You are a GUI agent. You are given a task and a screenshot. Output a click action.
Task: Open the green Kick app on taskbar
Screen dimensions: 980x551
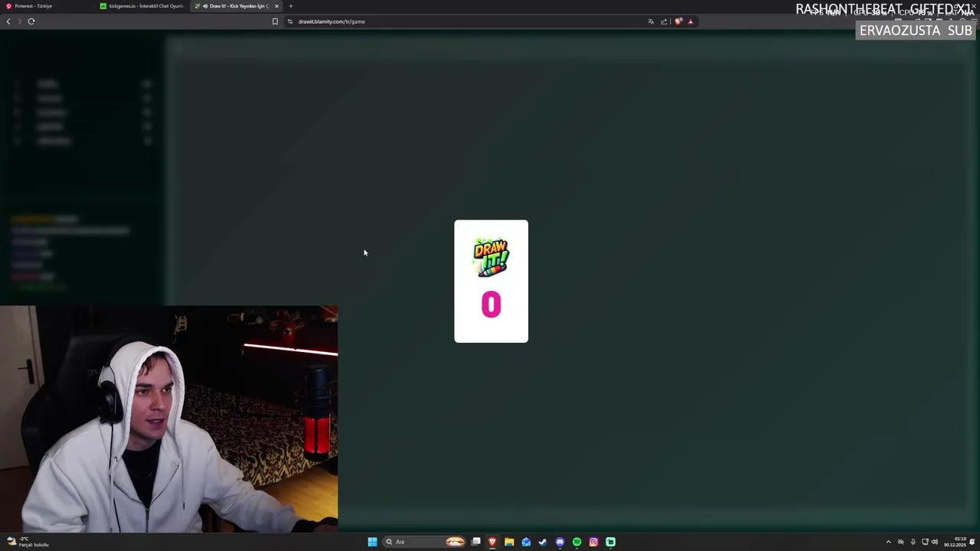pos(610,542)
